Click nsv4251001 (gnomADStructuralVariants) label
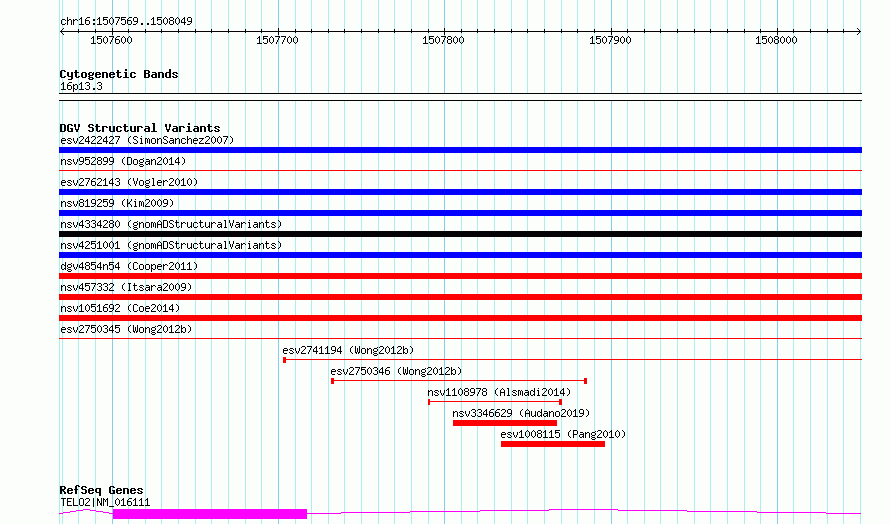This screenshot has height=524, width=890. 171,245
